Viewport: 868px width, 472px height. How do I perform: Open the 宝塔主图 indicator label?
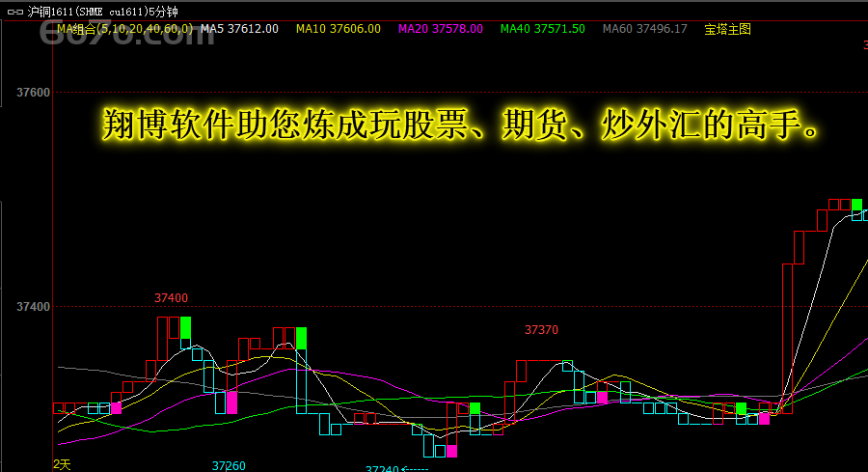pos(727,29)
